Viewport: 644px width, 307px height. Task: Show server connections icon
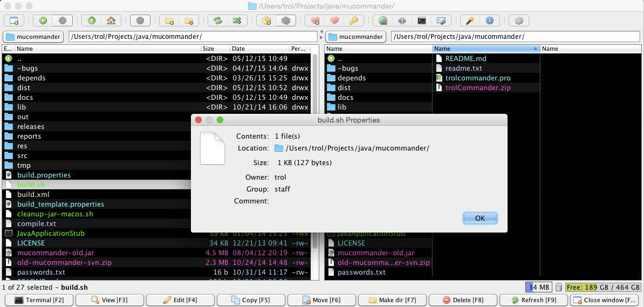pyautogui.click(x=402, y=20)
